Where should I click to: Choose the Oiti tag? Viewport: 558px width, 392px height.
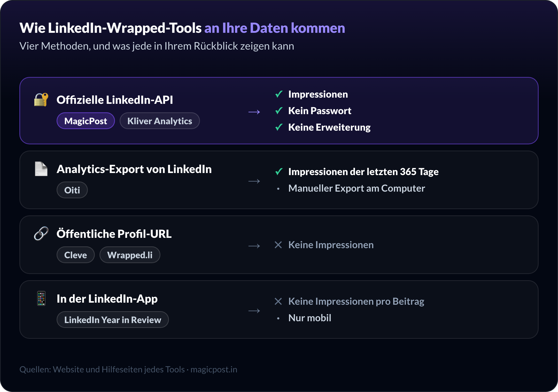click(x=72, y=190)
